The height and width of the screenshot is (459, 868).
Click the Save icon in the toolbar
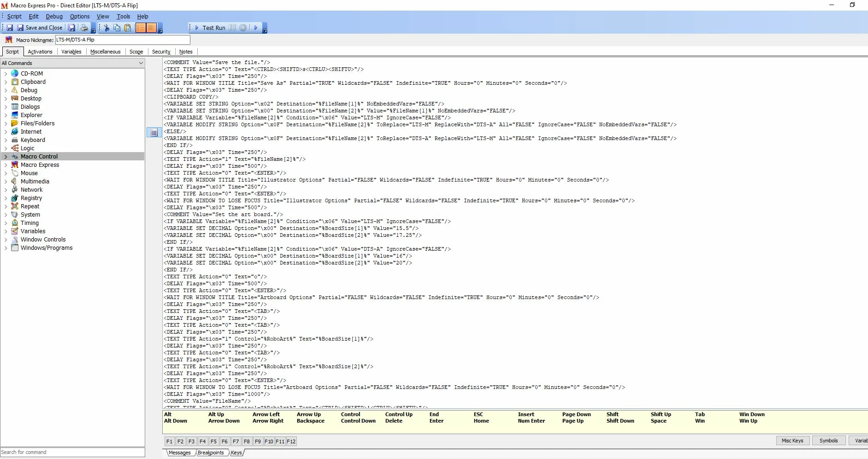(10, 28)
